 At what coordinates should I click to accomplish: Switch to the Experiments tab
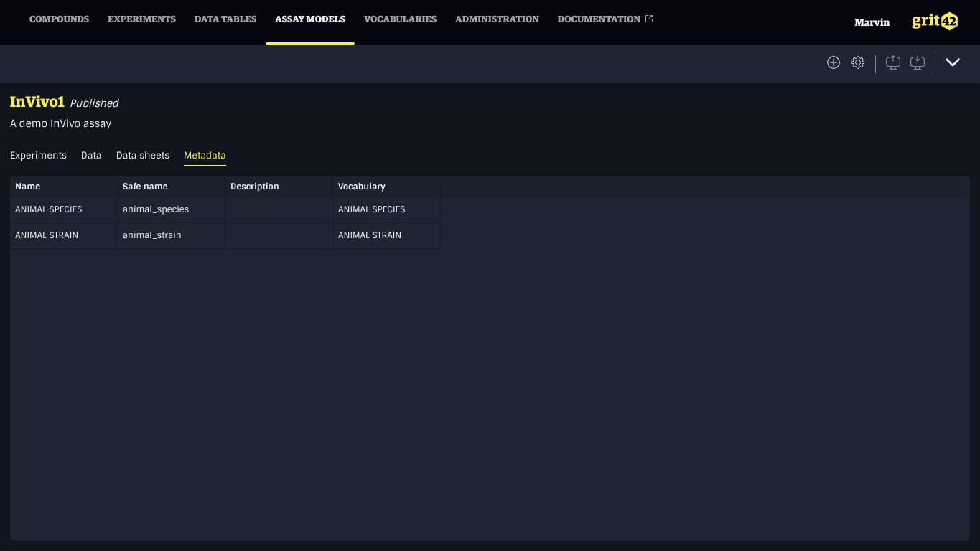click(38, 155)
